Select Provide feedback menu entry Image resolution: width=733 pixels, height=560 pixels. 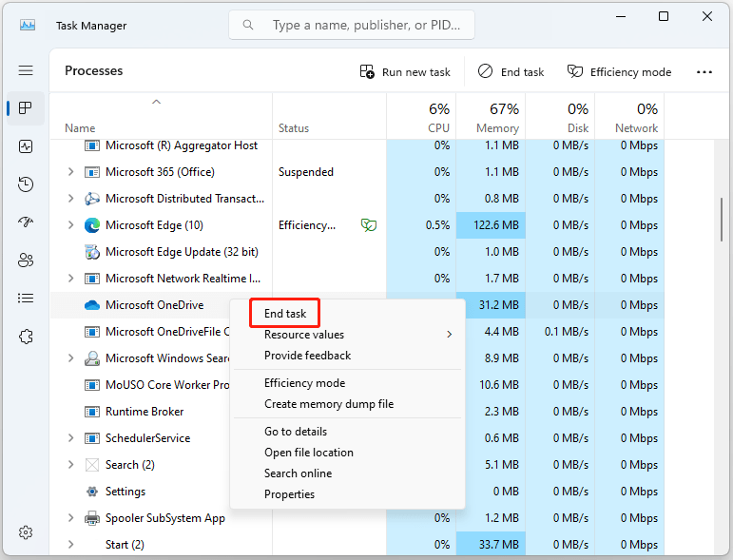(x=347, y=356)
